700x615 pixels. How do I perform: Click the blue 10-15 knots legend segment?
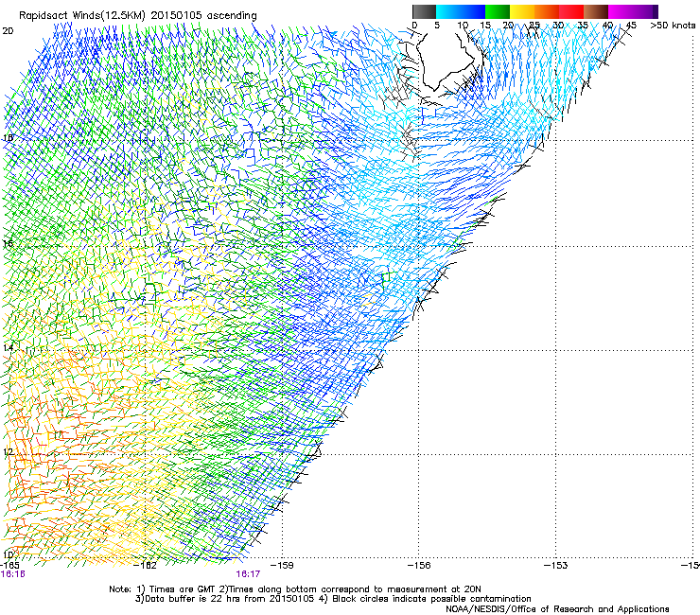pyautogui.click(x=473, y=11)
